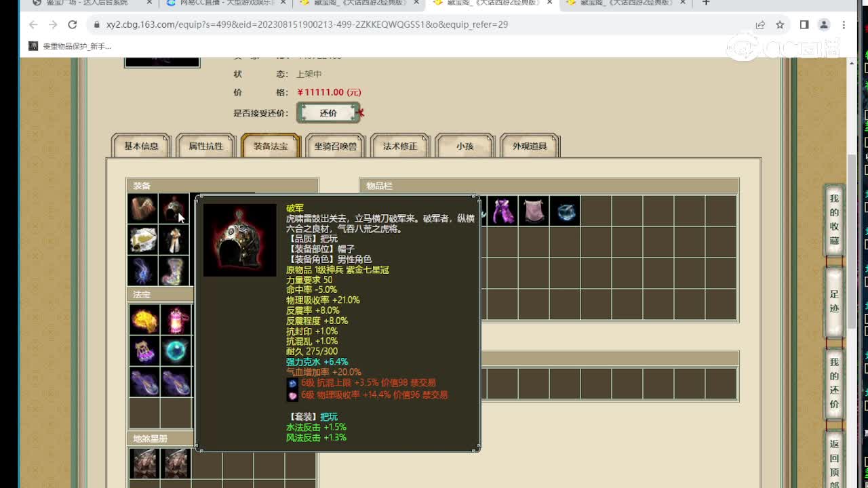Select the brown armor icon in the 装备 grid
Viewport: 868px width, 488px height.
(x=143, y=209)
